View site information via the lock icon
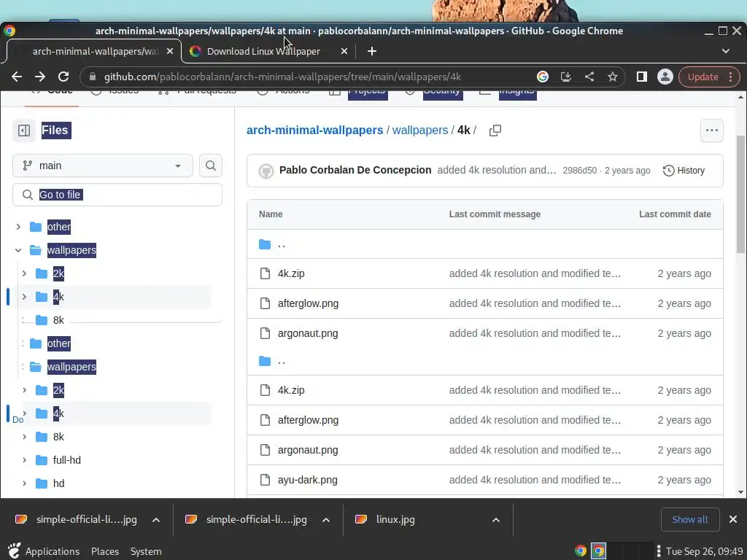 [93, 77]
